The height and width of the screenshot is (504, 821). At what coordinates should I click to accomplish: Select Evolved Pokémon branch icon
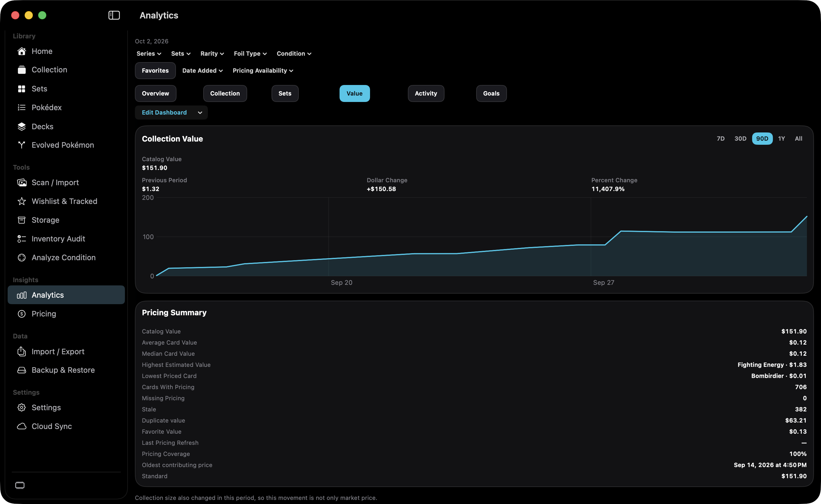tap(22, 145)
